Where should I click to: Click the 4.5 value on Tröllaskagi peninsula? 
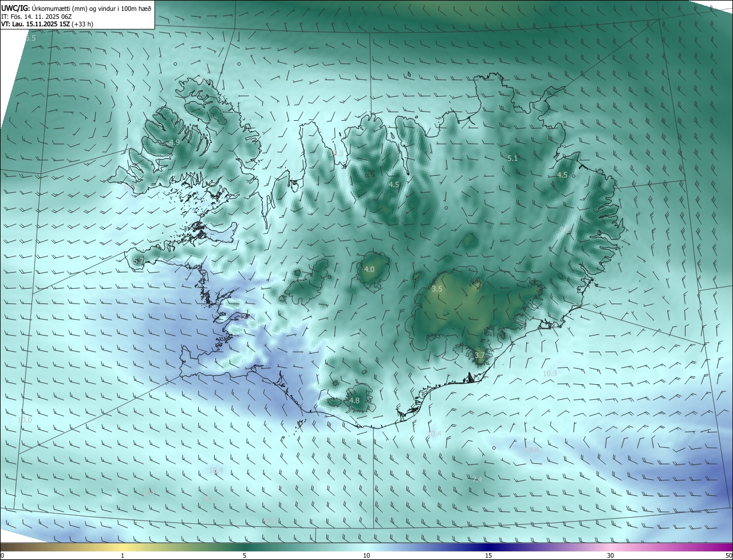click(394, 185)
